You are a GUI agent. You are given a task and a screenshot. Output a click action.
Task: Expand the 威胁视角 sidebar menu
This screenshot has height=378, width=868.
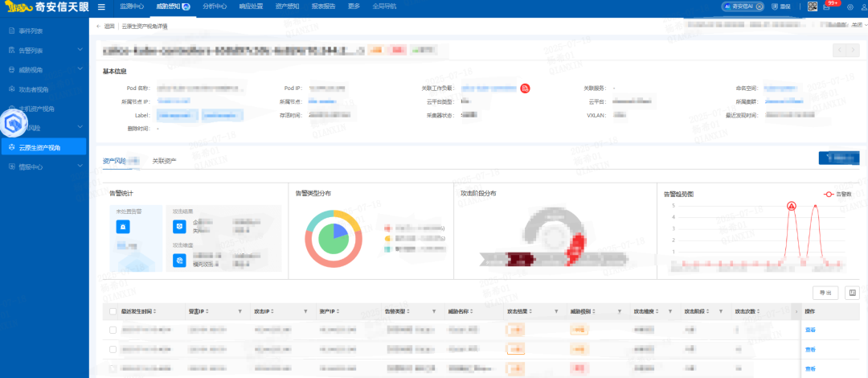pos(80,69)
